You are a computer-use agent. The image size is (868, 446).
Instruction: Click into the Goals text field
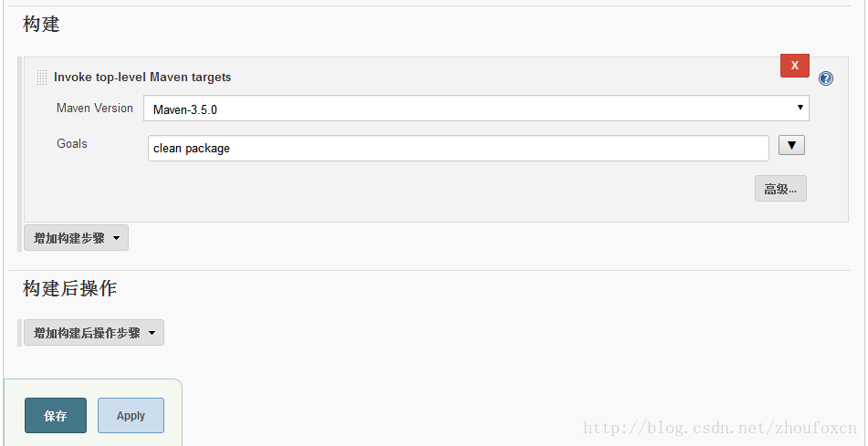(456, 148)
